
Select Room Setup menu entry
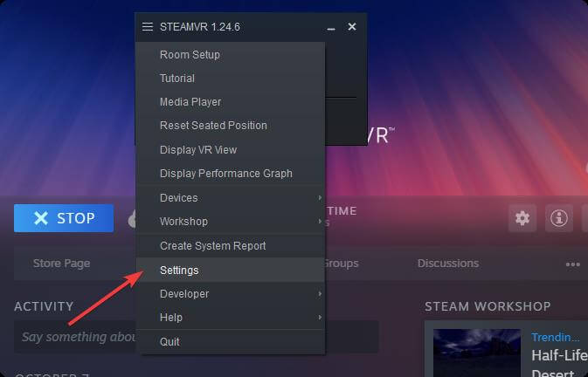click(x=230, y=55)
